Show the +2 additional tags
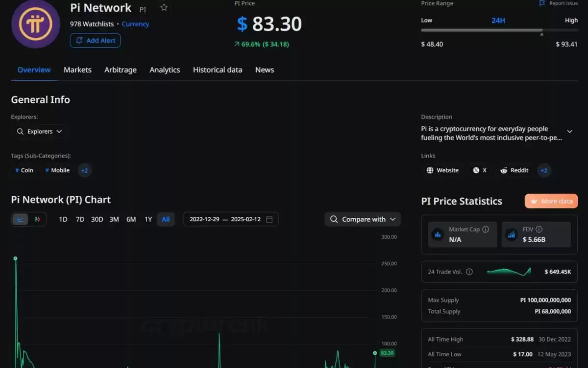This screenshot has height=368, width=588. pos(84,170)
